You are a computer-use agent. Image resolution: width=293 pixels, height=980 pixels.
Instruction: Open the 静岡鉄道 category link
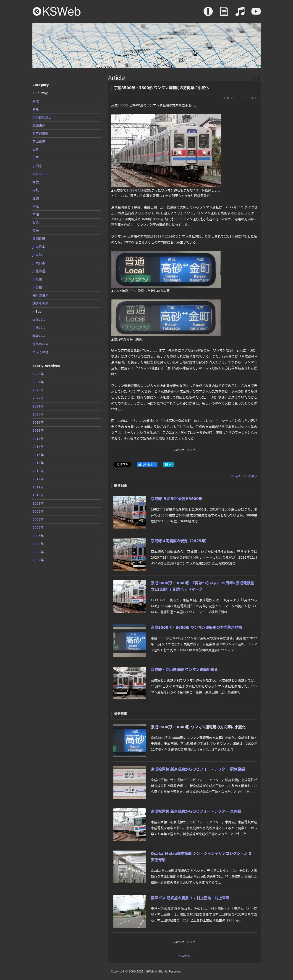click(39, 239)
